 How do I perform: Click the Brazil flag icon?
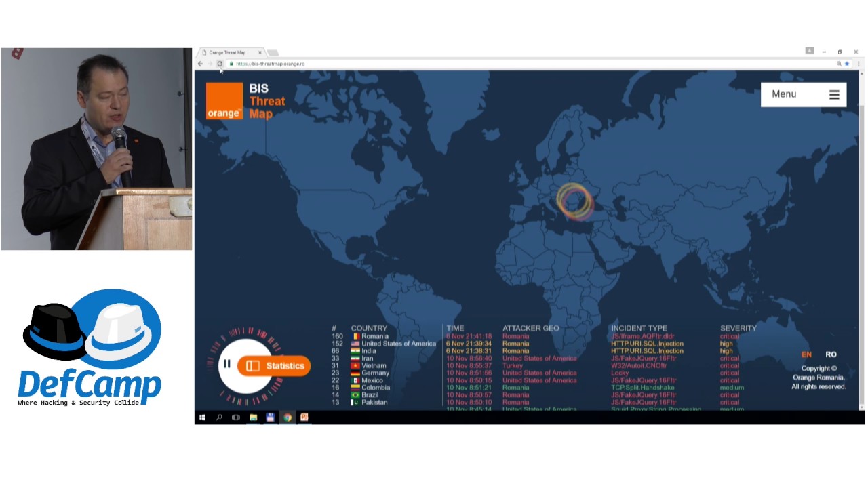[355, 395]
